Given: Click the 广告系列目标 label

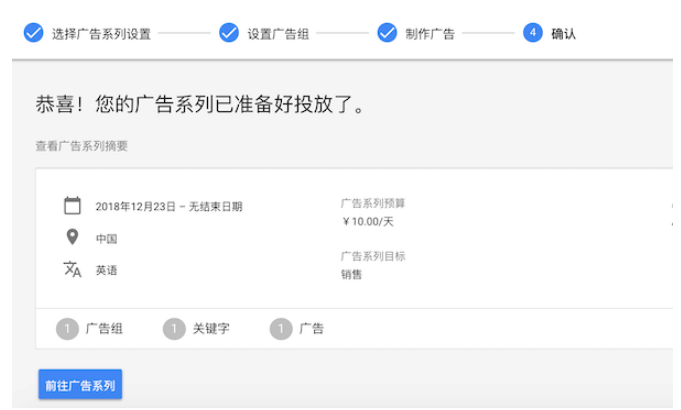Looking at the screenshot, I should [x=373, y=256].
